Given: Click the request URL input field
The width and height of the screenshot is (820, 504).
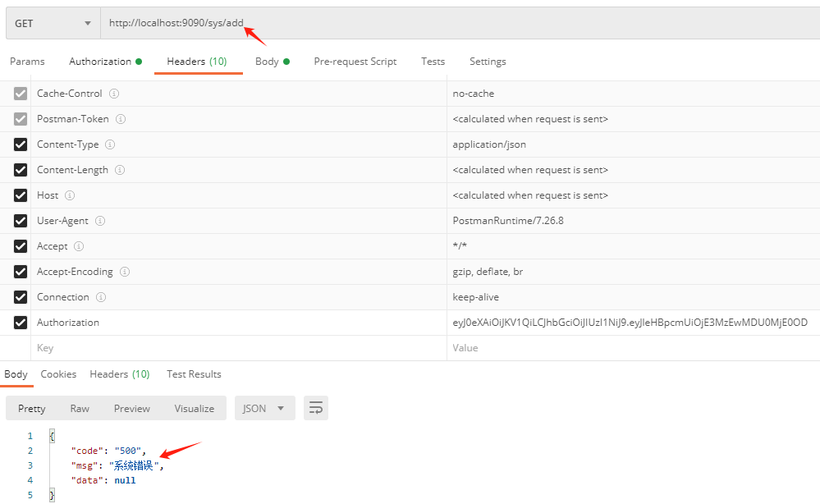Looking at the screenshot, I should (460, 24).
